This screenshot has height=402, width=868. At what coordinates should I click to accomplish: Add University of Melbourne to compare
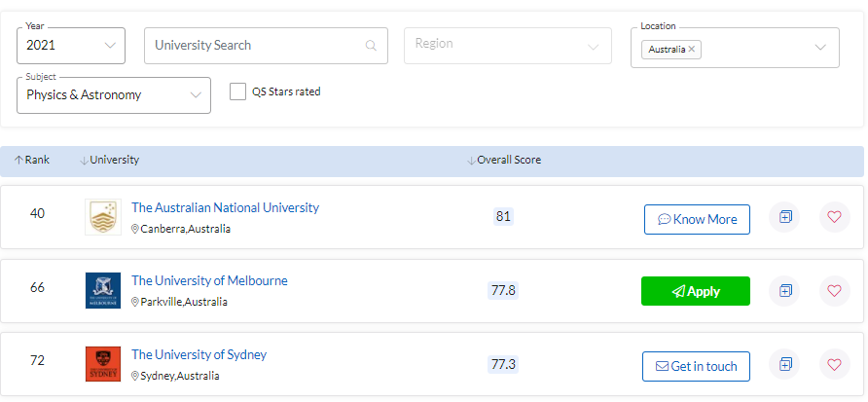[x=785, y=291]
